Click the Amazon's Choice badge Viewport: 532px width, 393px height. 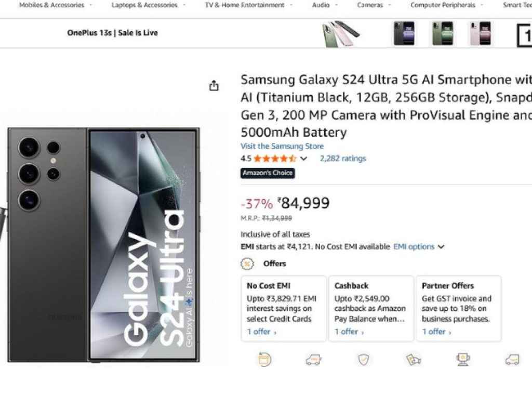(268, 174)
